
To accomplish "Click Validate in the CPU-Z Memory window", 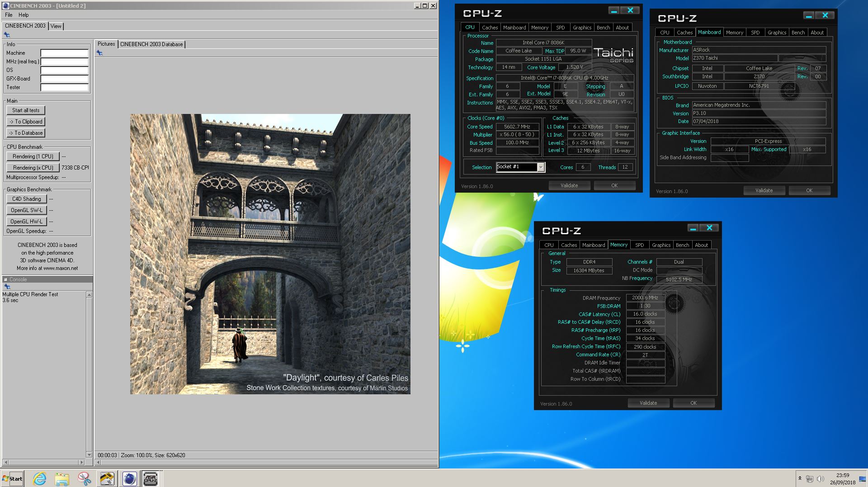I will point(648,403).
